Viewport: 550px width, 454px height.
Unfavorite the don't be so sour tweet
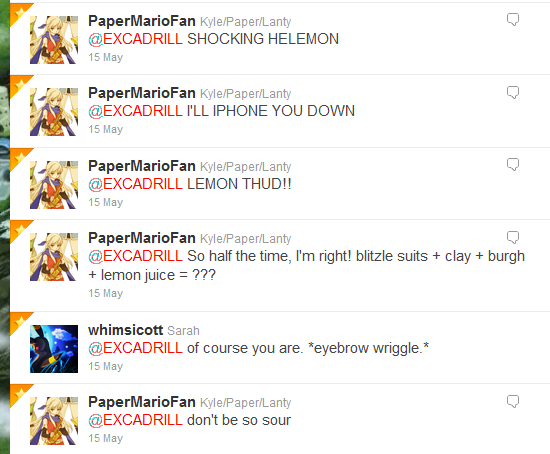click(19, 393)
